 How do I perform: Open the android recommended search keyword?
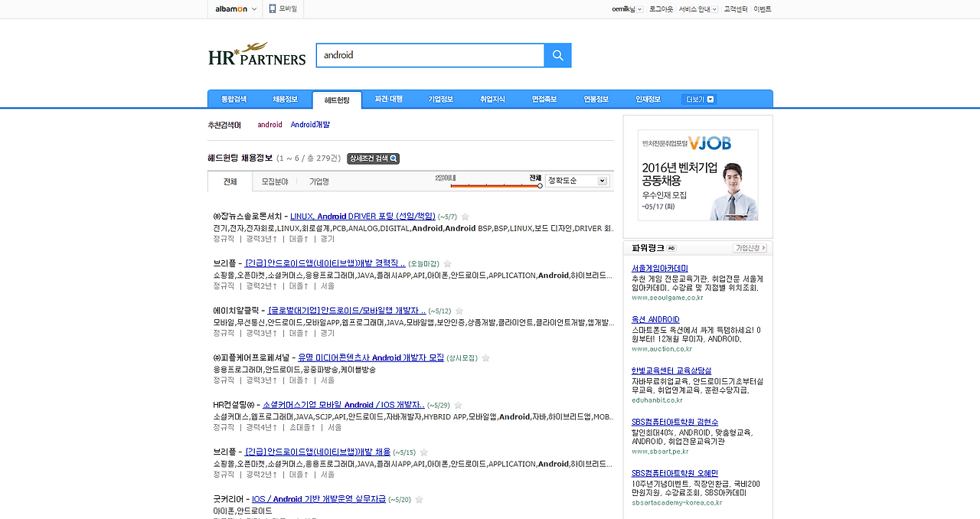coord(269,124)
